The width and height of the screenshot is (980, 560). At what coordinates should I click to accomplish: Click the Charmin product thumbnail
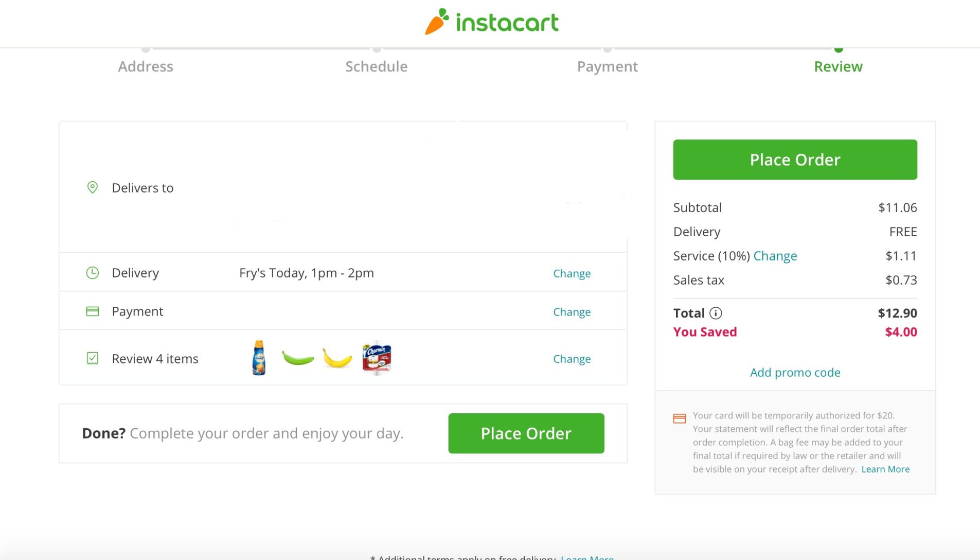377,358
